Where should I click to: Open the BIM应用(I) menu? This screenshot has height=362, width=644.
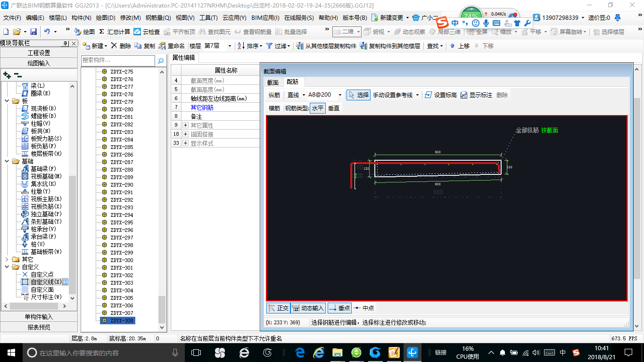click(x=265, y=17)
